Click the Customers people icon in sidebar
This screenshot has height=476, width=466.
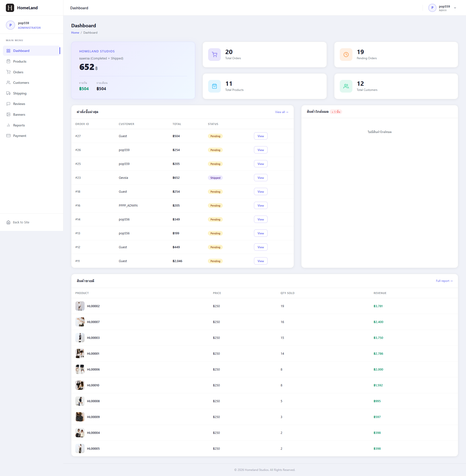click(x=8, y=83)
